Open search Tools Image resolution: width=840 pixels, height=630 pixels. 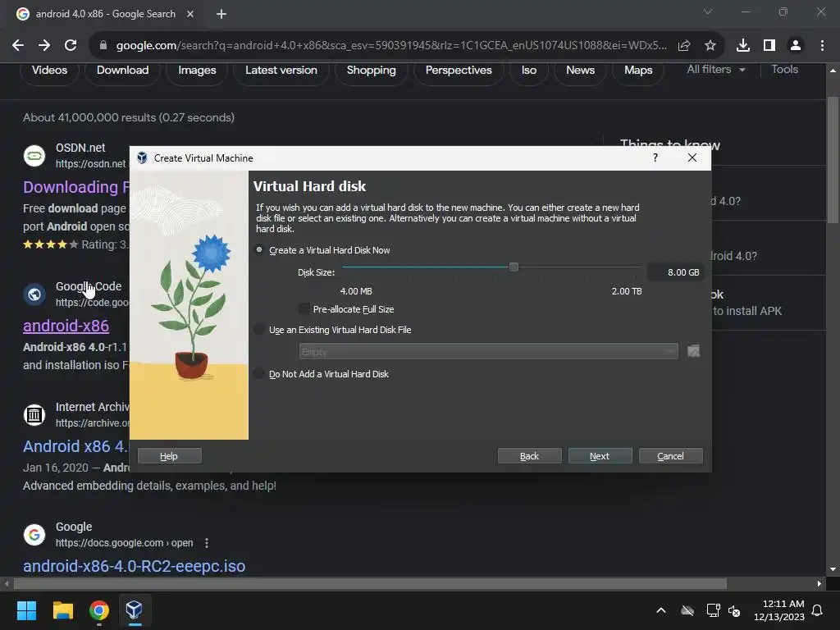click(x=784, y=70)
